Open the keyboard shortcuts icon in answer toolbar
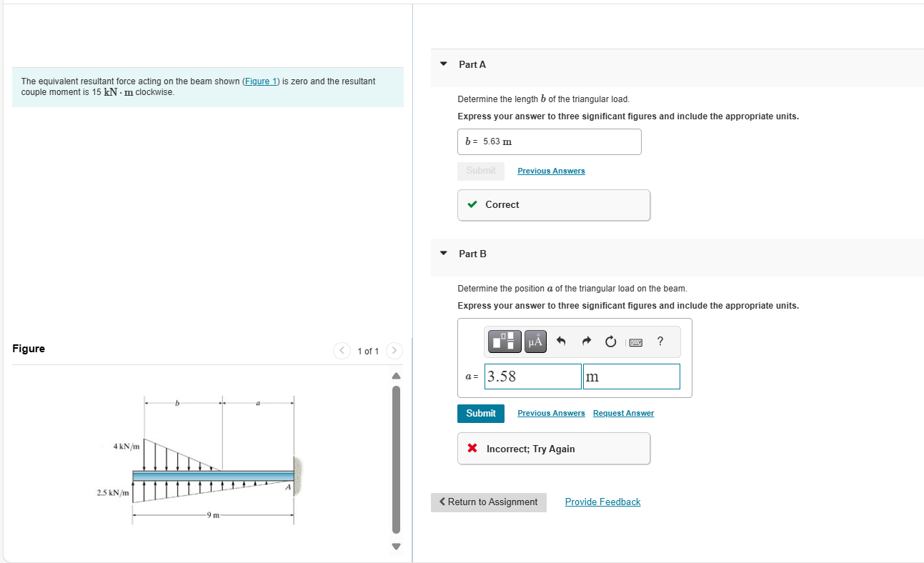This screenshot has height=563, width=924. pos(635,342)
